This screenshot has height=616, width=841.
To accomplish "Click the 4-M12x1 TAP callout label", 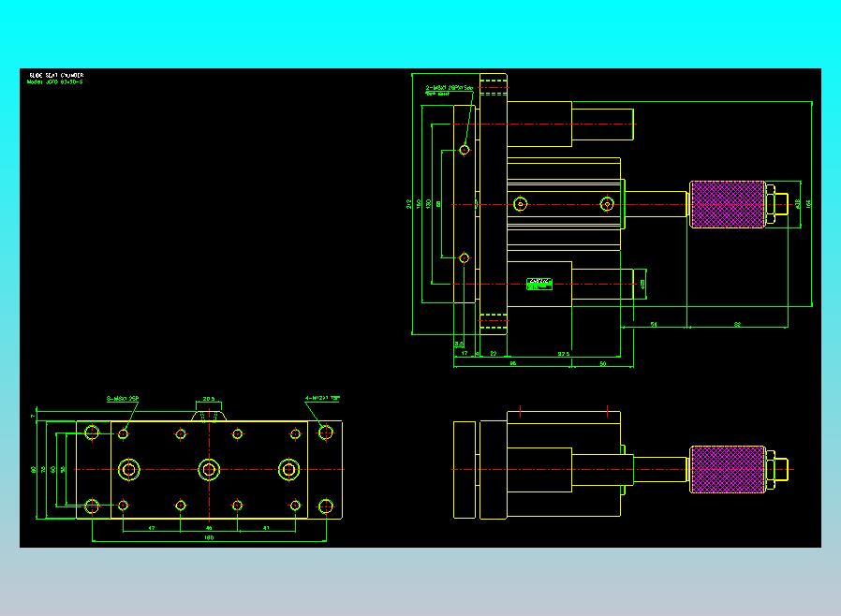I will tap(322, 398).
